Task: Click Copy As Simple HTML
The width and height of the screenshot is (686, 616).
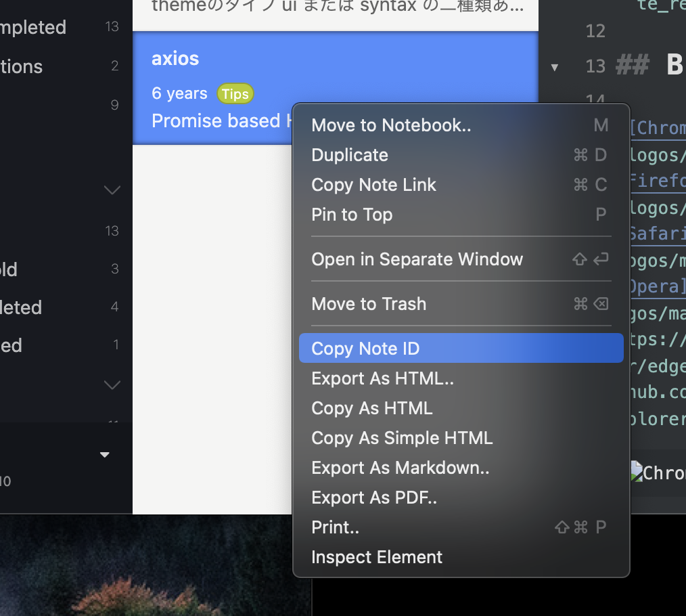Action: pyautogui.click(x=461, y=438)
